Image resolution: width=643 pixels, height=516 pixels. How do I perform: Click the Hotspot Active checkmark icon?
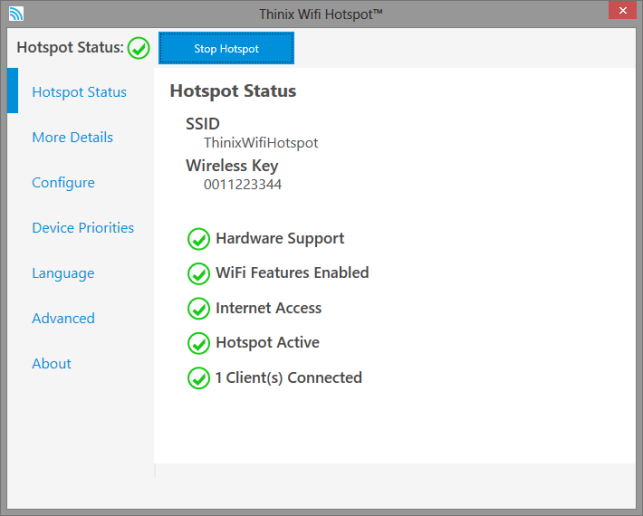coord(198,343)
